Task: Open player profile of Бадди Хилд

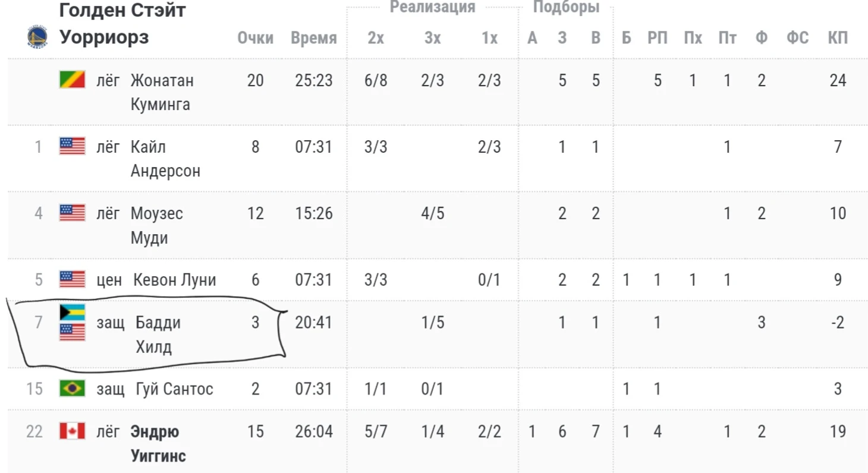Action: (158, 335)
